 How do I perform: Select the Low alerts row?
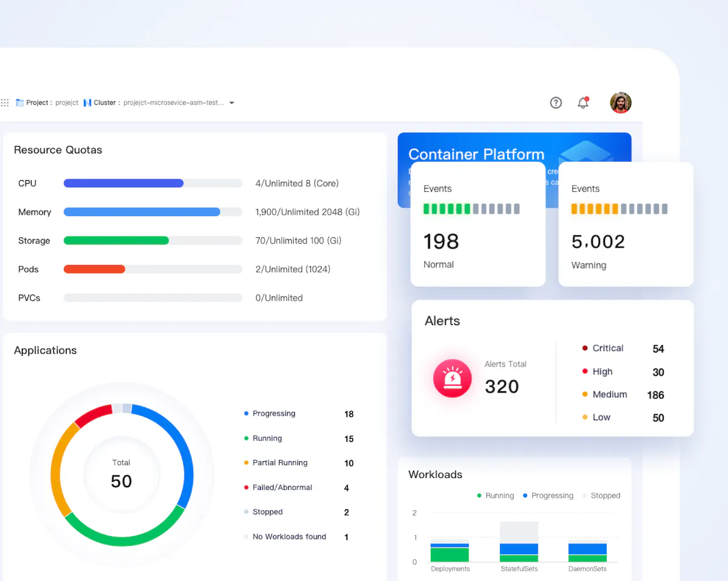tap(623, 418)
